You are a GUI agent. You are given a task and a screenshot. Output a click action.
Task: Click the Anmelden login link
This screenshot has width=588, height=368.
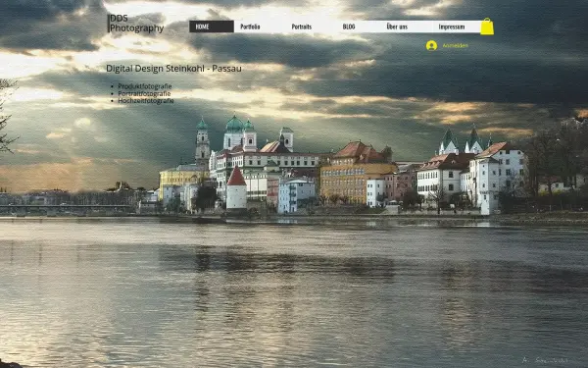click(455, 45)
